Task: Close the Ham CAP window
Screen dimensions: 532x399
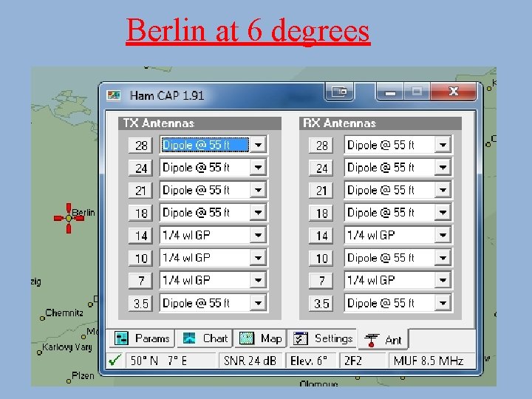Action: 453,92
